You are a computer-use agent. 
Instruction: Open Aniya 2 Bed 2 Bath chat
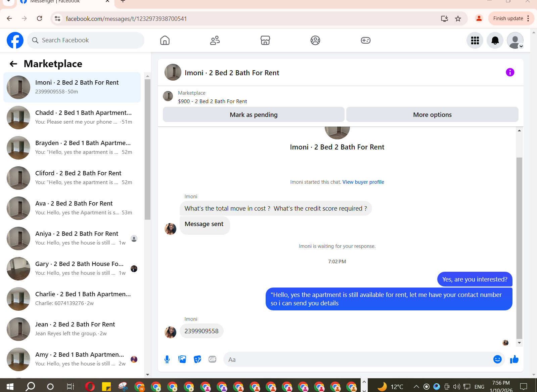coord(72,238)
